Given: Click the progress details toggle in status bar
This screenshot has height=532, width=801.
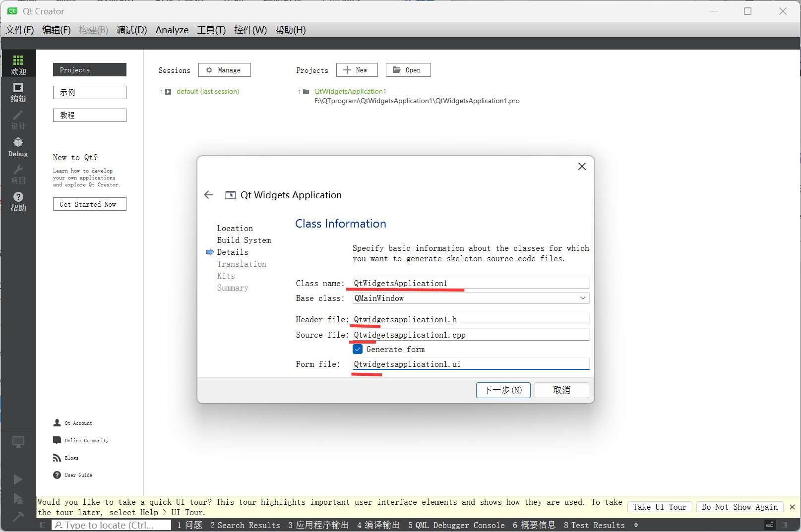Looking at the screenshot, I should tap(770, 525).
